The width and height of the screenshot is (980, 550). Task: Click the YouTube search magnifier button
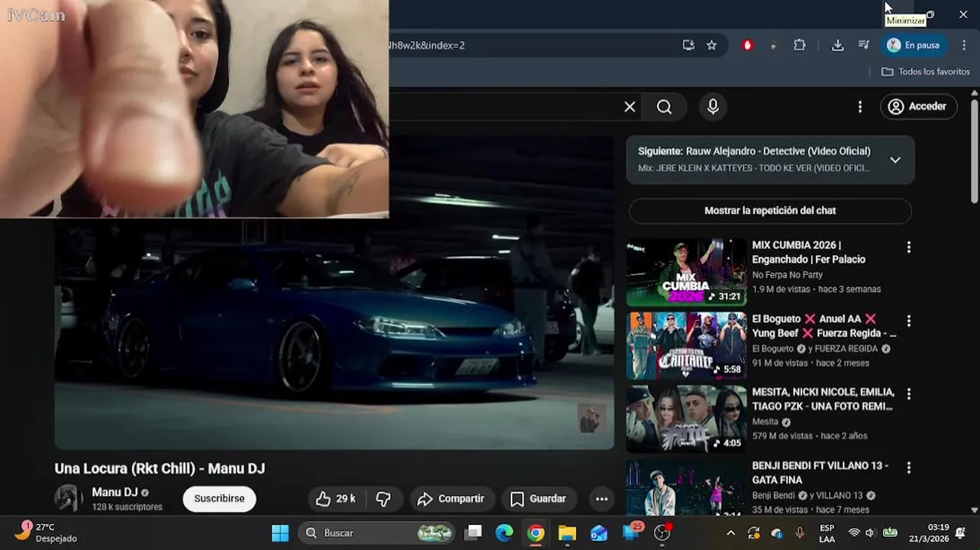point(664,107)
